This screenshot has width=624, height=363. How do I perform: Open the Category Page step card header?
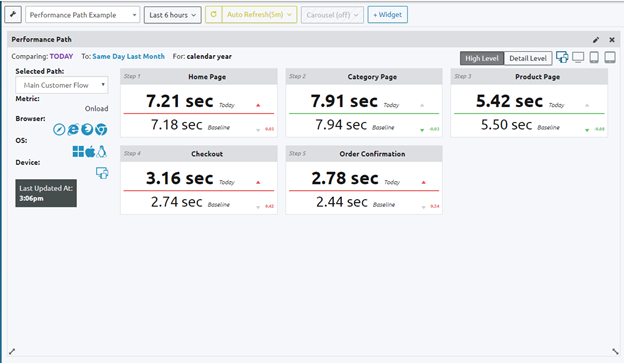click(x=364, y=76)
